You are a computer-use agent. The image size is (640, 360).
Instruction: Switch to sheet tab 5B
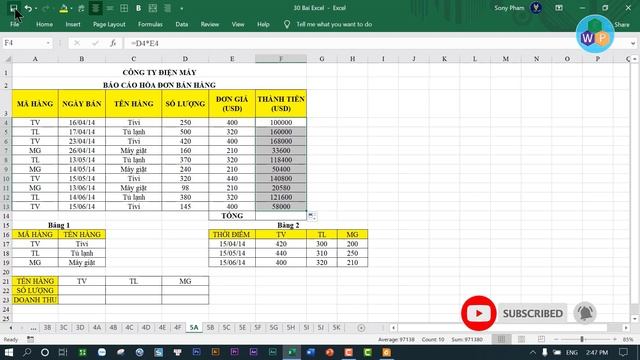click(x=210, y=328)
